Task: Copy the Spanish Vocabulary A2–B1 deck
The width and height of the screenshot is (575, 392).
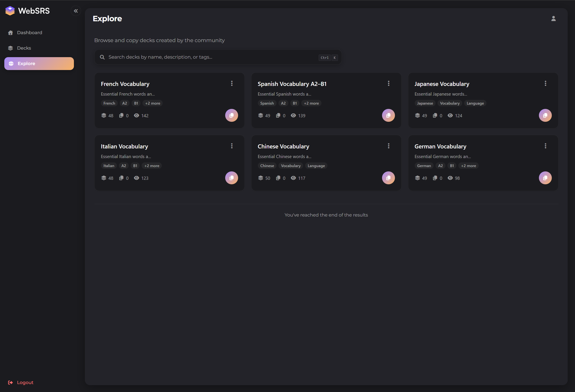Action: tap(388, 115)
